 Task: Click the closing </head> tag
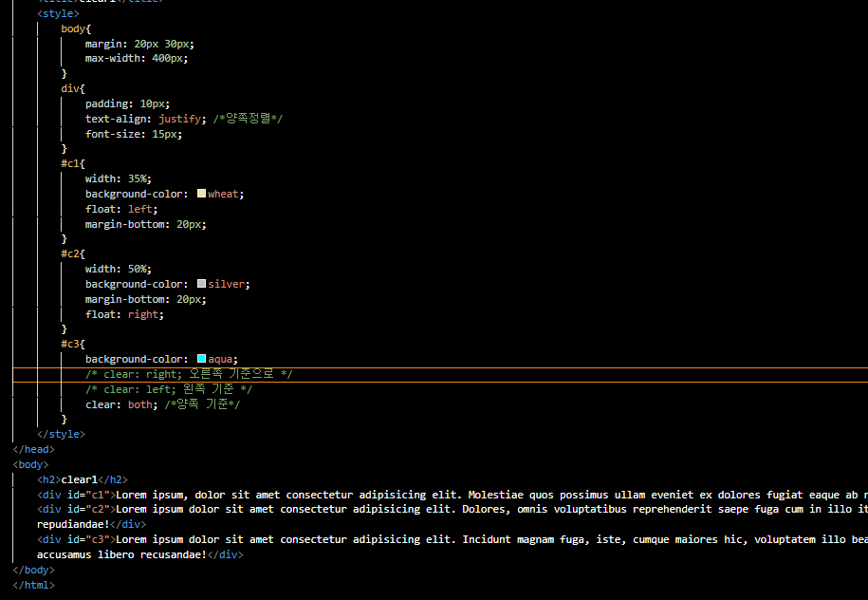[34, 449]
